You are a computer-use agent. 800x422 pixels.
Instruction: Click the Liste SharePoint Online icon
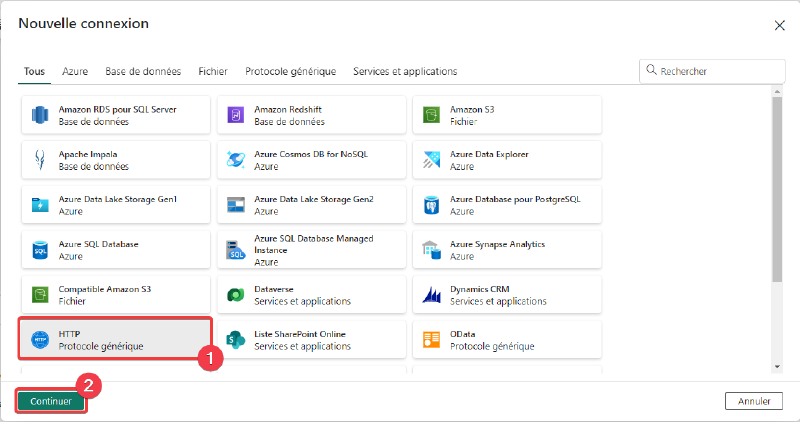236,339
